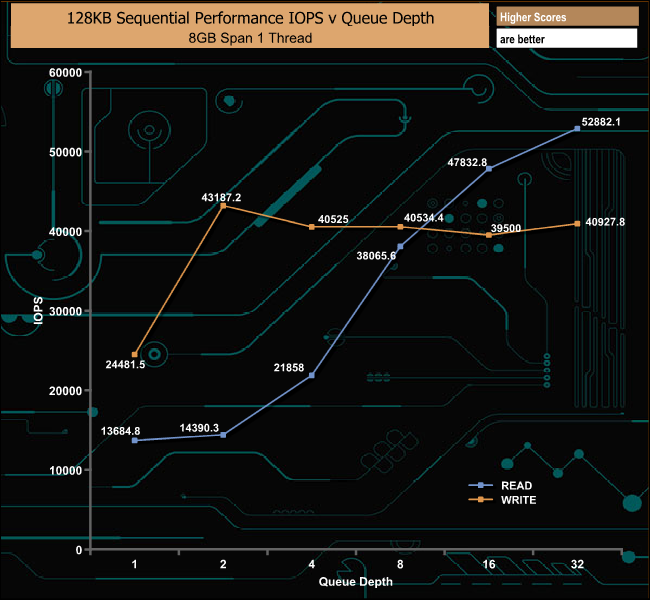Click the y-axis value 20000
The image size is (650, 600).
65,391
